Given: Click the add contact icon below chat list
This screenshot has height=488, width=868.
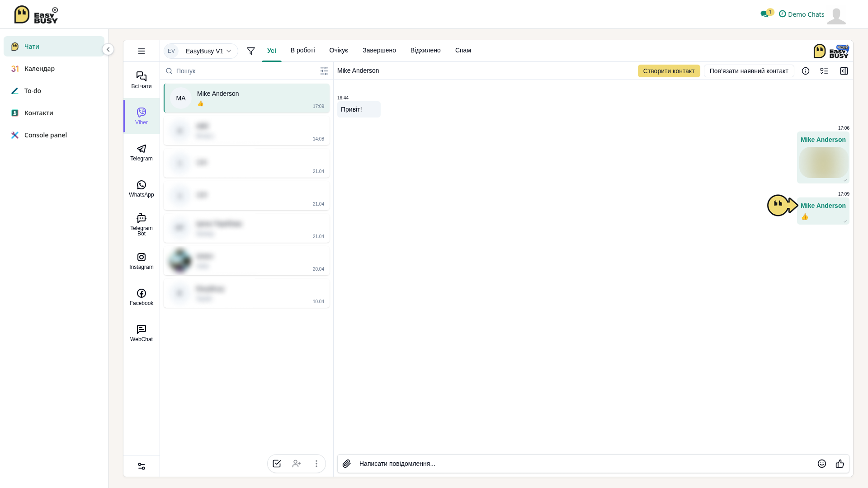Looking at the screenshot, I should 297,464.
